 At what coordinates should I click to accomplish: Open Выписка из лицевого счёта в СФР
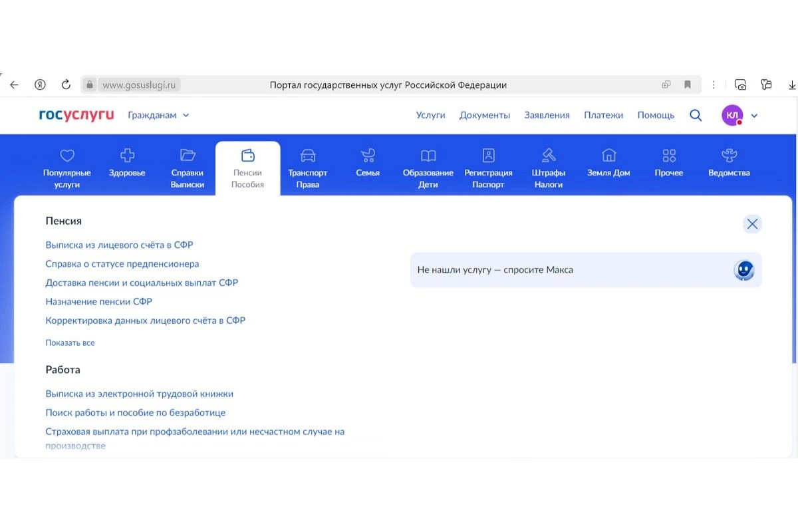pyautogui.click(x=119, y=245)
